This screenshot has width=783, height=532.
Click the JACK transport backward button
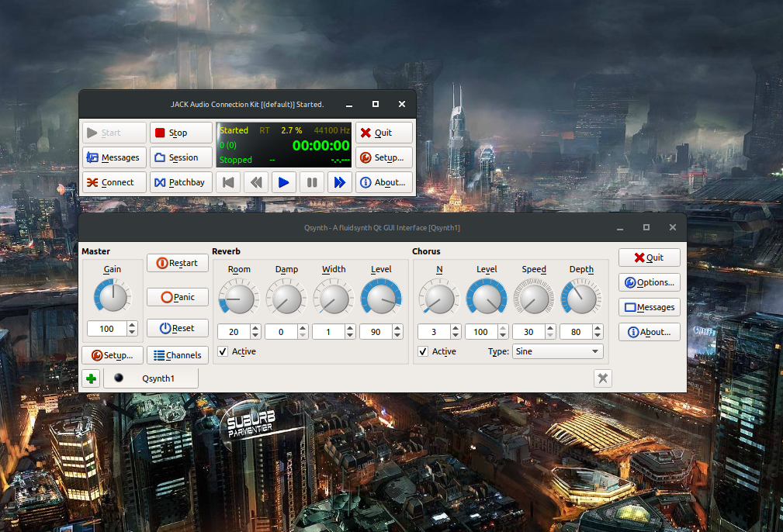(x=256, y=183)
